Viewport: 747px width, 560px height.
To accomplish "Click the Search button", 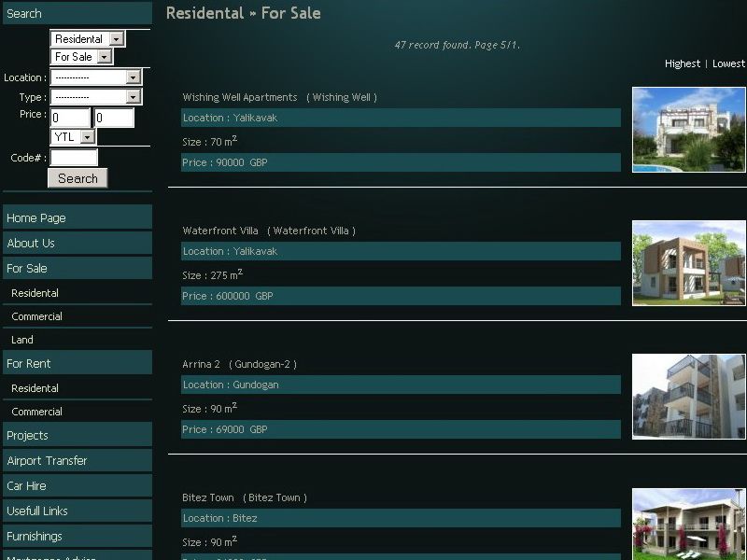I will point(78,178).
